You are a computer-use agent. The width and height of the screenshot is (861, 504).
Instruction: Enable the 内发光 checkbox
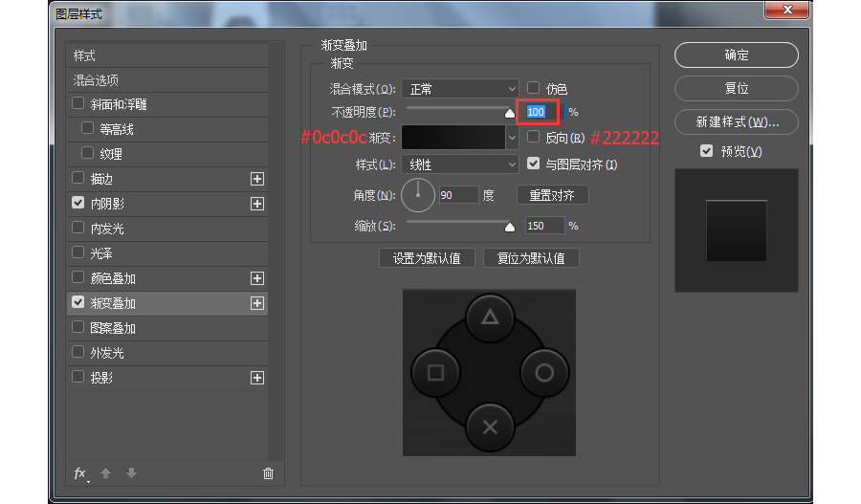78,228
